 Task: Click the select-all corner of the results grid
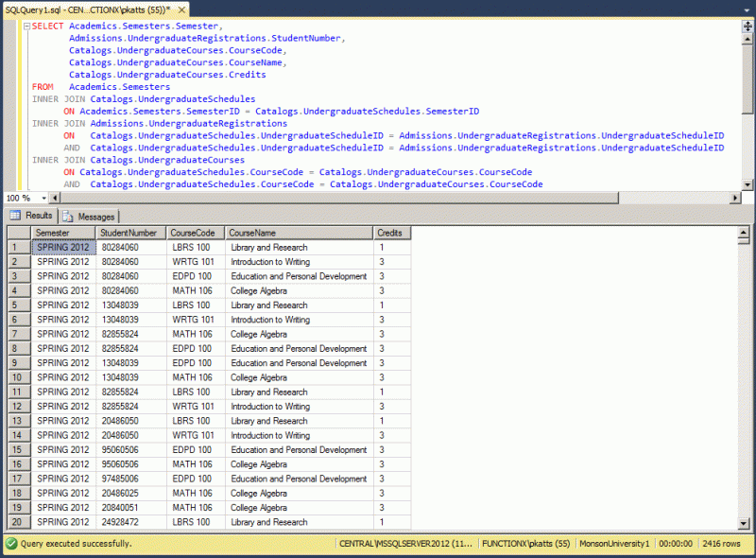click(21, 233)
